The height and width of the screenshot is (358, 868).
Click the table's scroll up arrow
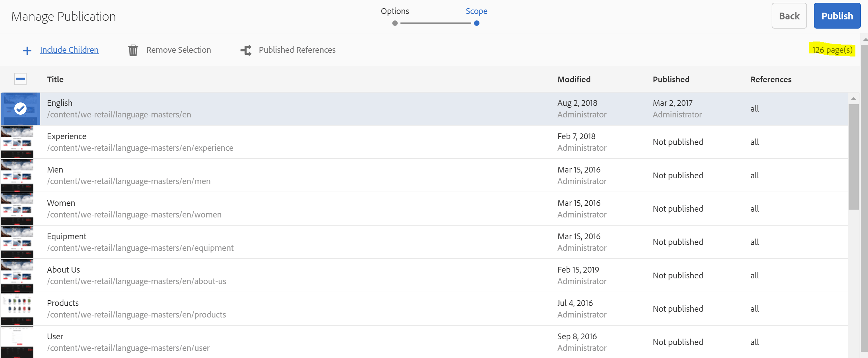tap(853, 99)
